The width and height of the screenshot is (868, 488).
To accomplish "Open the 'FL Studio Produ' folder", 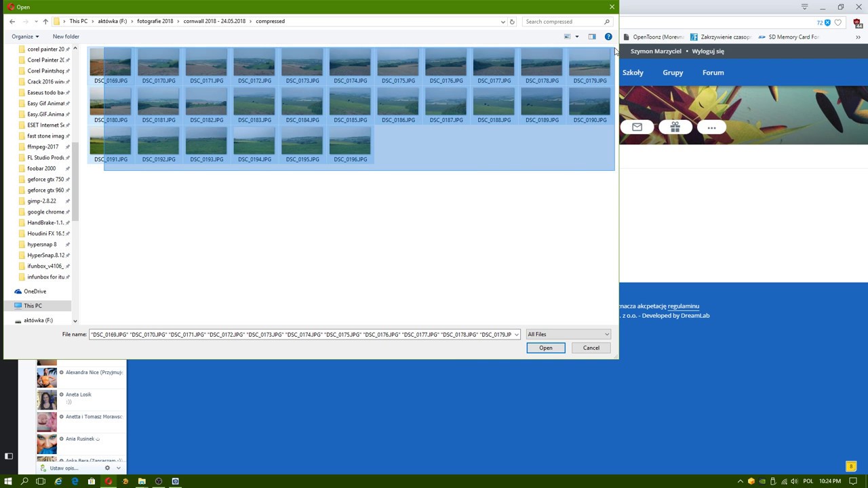I will click(45, 157).
